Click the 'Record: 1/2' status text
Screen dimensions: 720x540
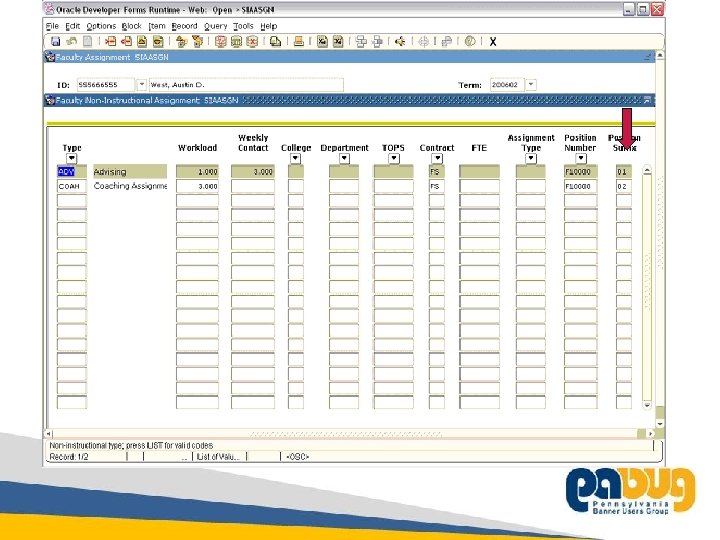[x=69, y=457]
